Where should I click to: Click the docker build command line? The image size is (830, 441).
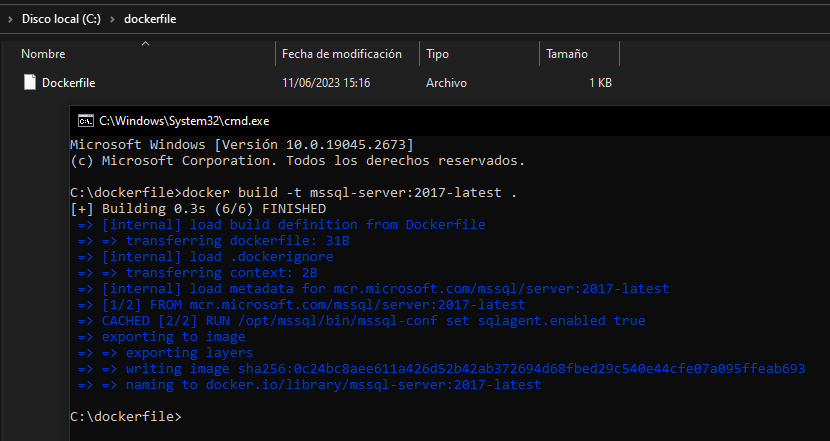[294, 192]
